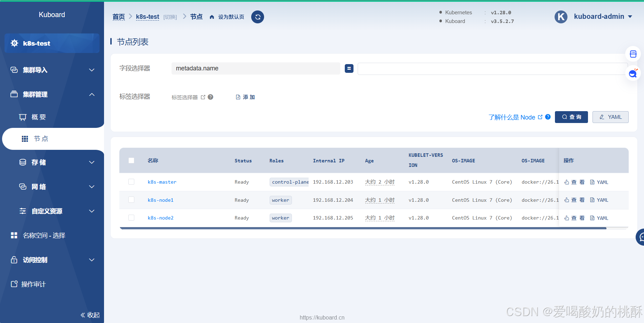The height and width of the screenshot is (323, 644).
Task: Click the control-plane role tag
Action: (x=290, y=182)
